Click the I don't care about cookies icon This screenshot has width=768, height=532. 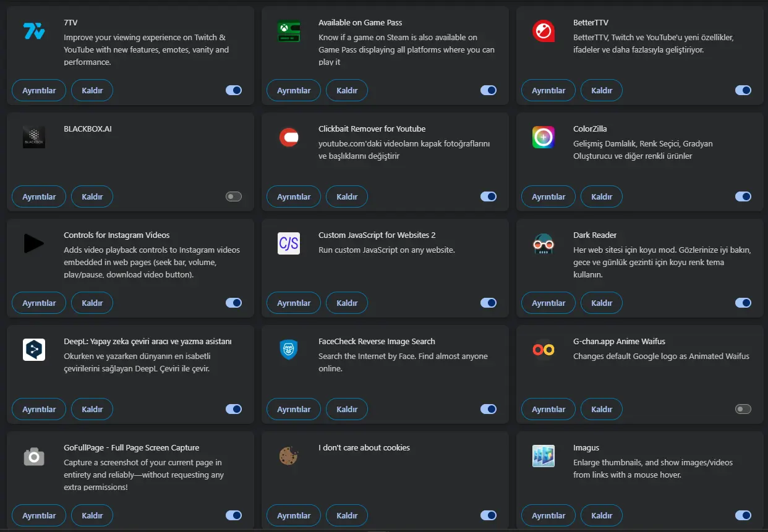point(289,456)
